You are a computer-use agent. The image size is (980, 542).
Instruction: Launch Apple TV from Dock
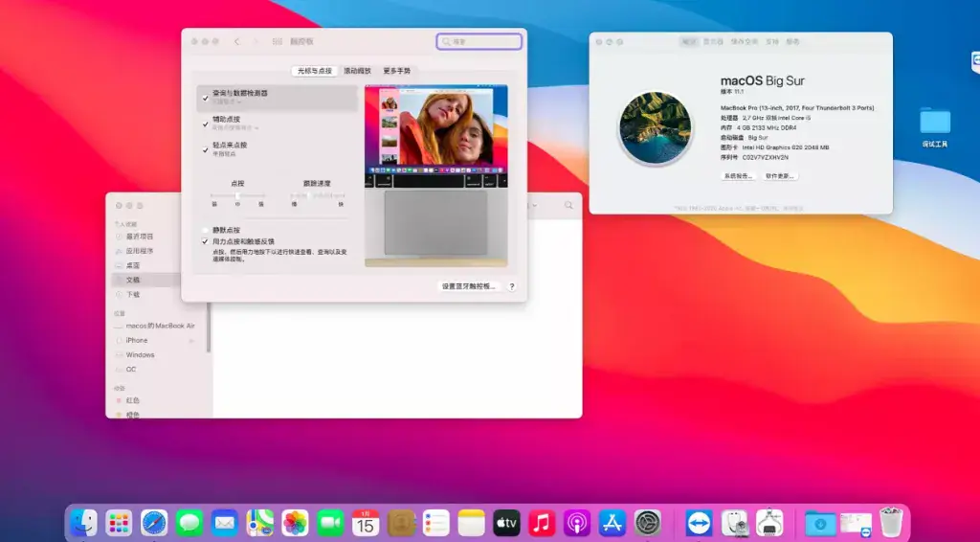coord(507,523)
